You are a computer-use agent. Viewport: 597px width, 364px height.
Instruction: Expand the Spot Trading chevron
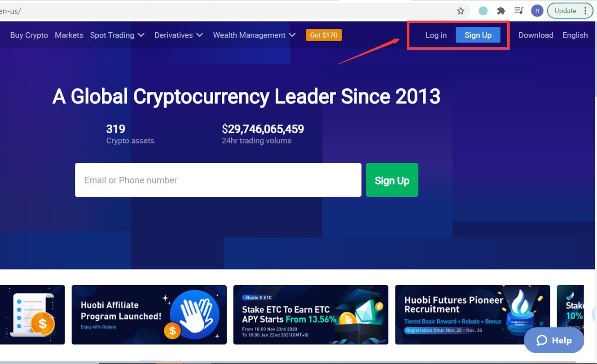pyautogui.click(x=141, y=35)
